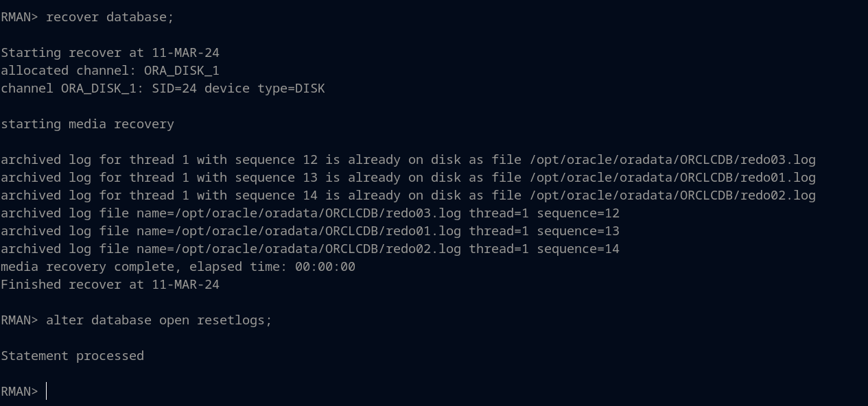
Task: Click the 'alter database open resetlogs;' command
Action: tap(159, 320)
